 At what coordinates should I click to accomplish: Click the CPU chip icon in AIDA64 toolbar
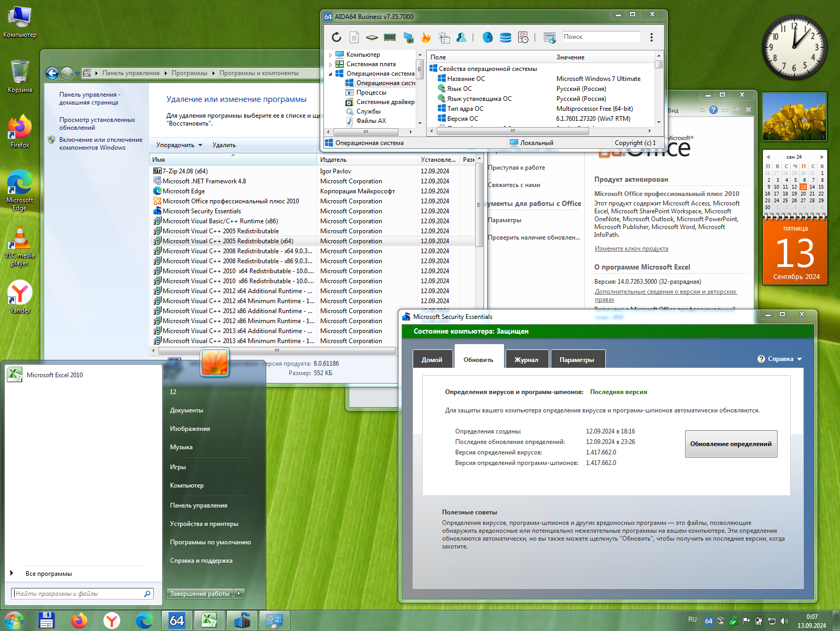click(x=372, y=37)
